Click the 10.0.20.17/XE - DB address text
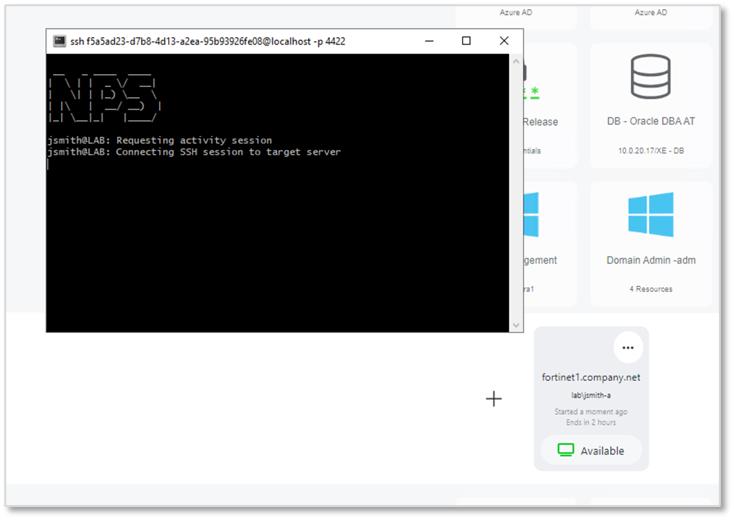The image size is (734, 520). 650,150
